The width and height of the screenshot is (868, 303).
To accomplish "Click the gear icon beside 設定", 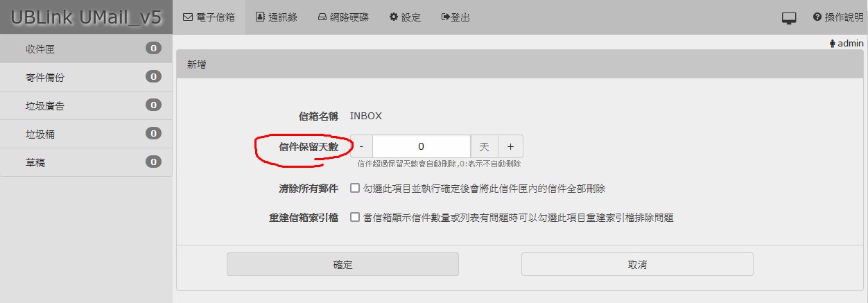I will (394, 17).
